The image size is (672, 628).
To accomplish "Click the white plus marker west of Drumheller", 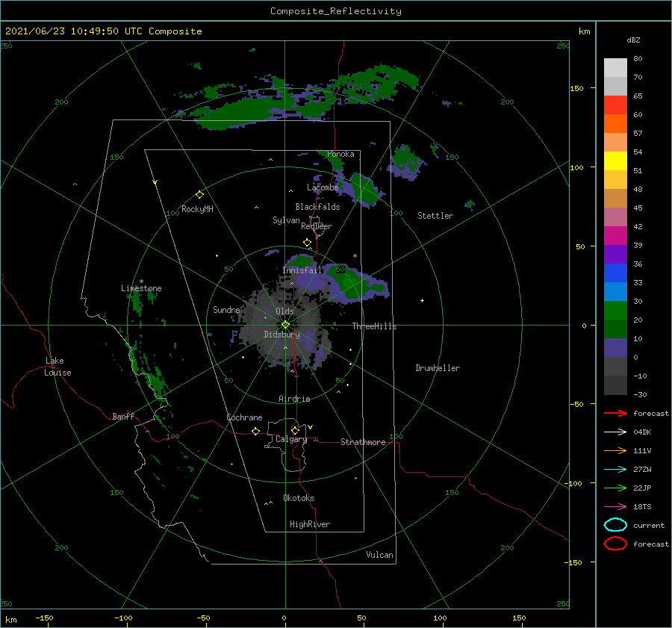I will pyautogui.click(x=422, y=300).
